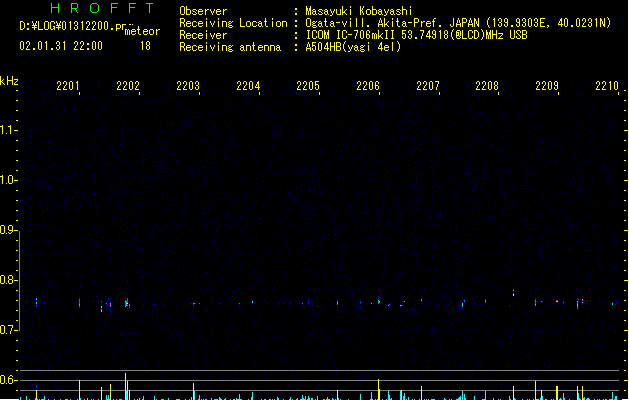The image size is (629, 400).
Task: Select antenna text A504HB(yagi 4el)
Action: coord(353,47)
